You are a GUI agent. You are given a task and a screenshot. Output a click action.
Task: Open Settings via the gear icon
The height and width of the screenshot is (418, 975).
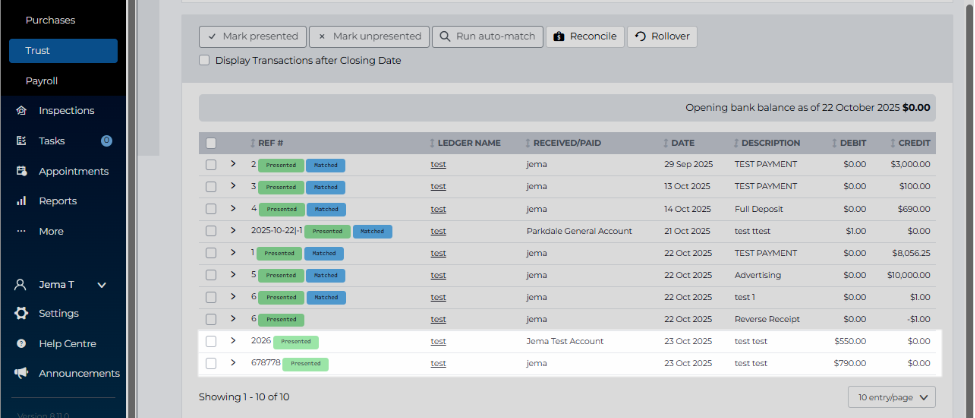[x=21, y=313]
